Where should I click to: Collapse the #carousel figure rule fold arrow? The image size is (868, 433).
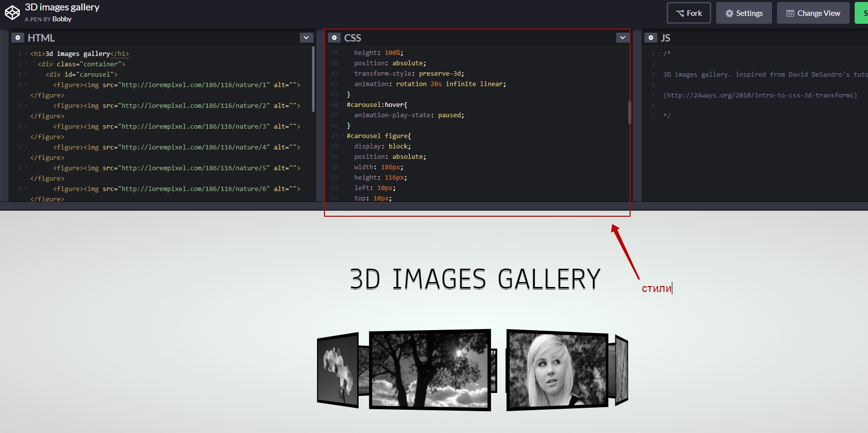[342, 136]
